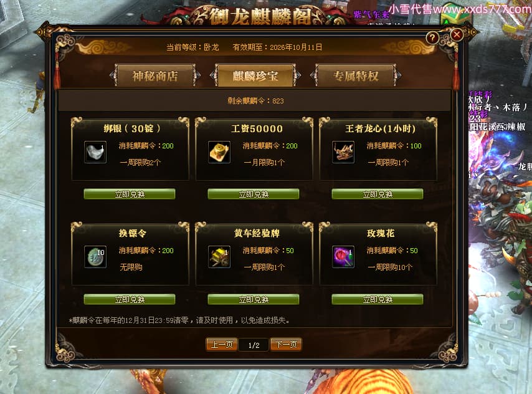The height and width of the screenshot is (394, 532).
Task: Redeem 换镖令 with 立即兑换
Action: coord(130,299)
